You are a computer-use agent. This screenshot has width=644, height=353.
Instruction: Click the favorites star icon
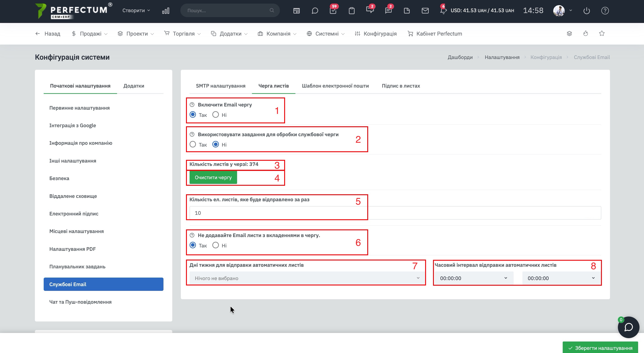pos(602,34)
